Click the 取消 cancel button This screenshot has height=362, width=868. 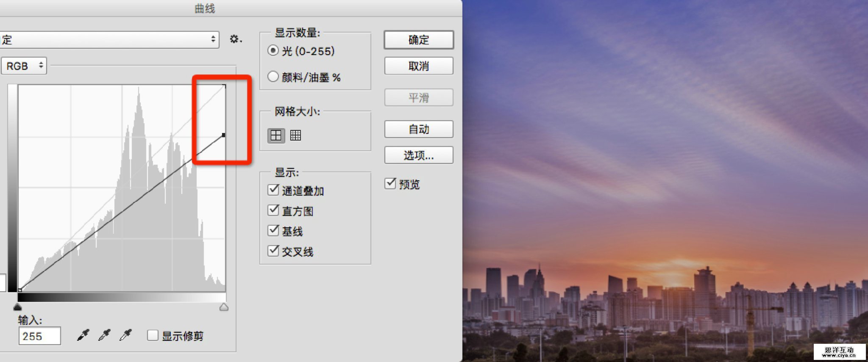pos(418,66)
